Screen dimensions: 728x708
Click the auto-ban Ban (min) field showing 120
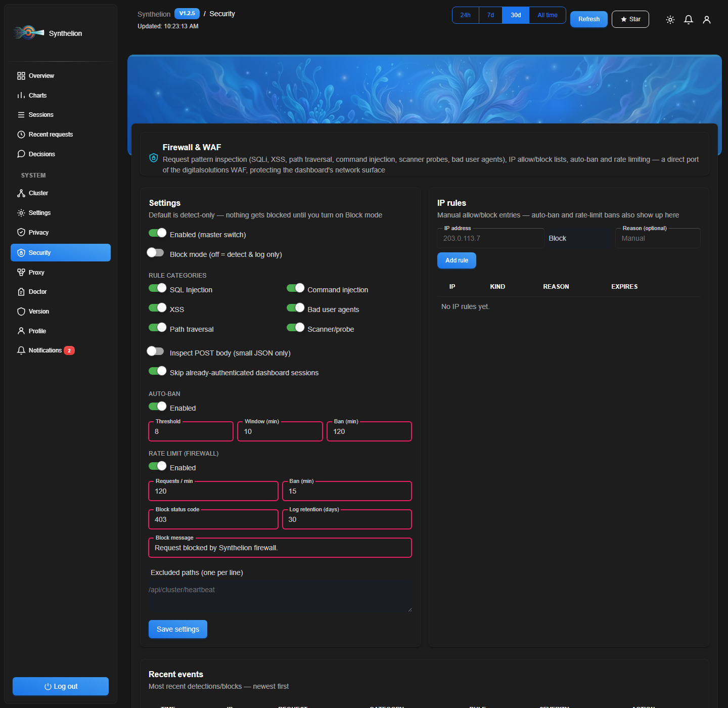[369, 431]
